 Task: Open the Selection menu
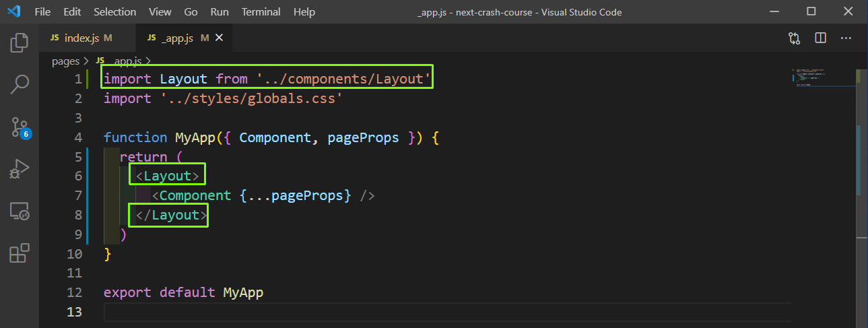coord(114,12)
